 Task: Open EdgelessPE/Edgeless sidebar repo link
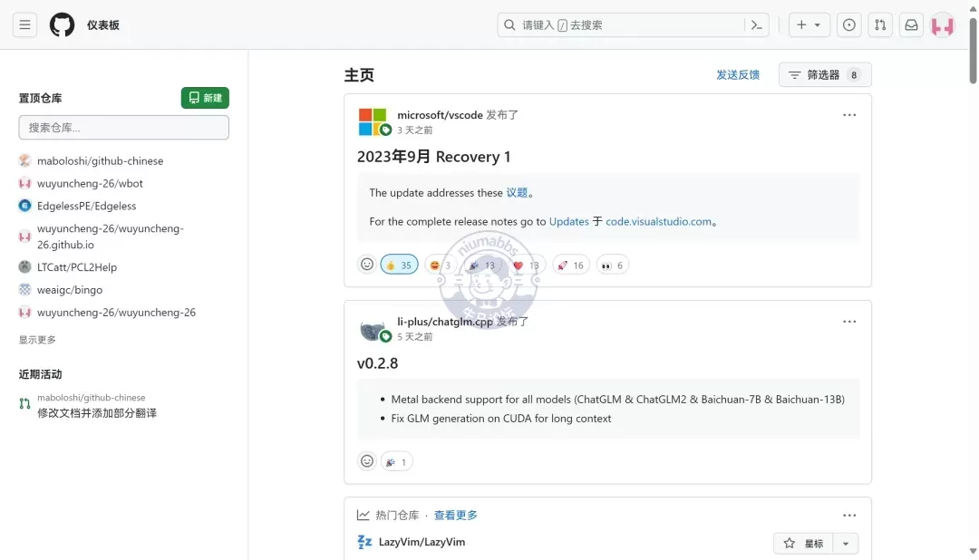86,206
